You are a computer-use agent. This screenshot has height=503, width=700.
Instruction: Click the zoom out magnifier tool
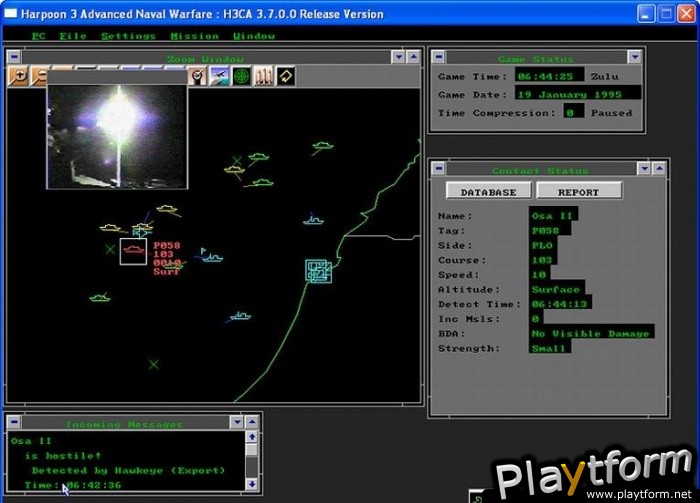39,76
